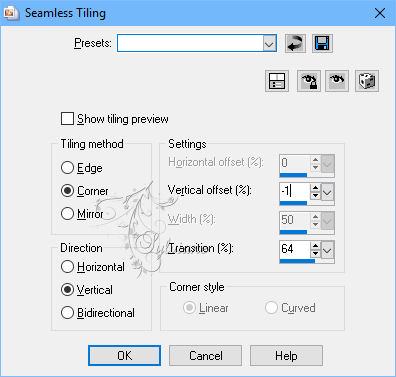Click the Auto Proof locked eye icon
396x377 pixels.
click(x=309, y=81)
